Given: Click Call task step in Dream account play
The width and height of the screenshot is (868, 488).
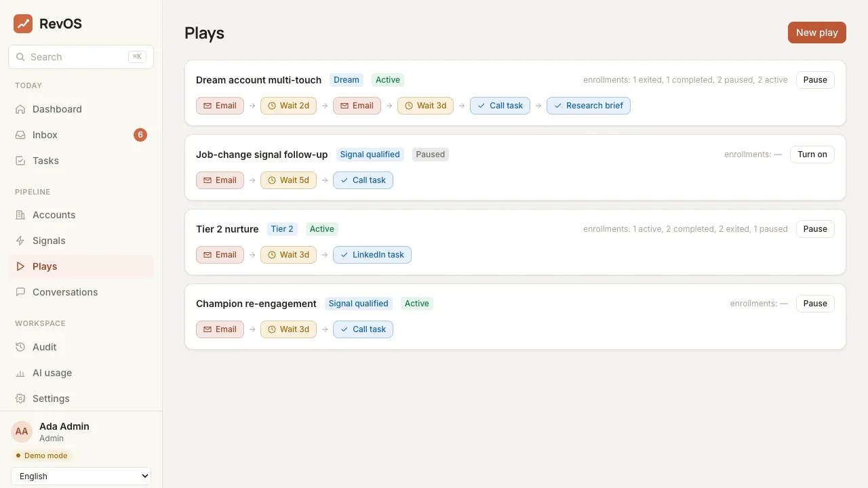Looking at the screenshot, I should click(500, 106).
